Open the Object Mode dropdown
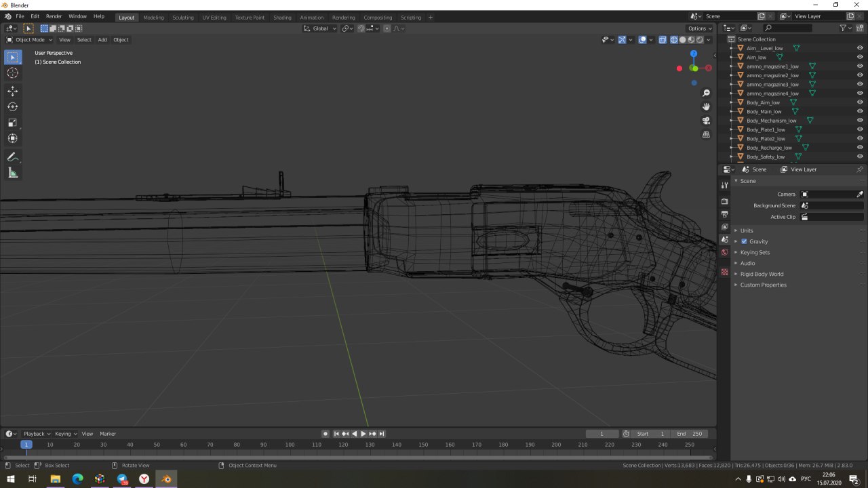 click(29, 40)
